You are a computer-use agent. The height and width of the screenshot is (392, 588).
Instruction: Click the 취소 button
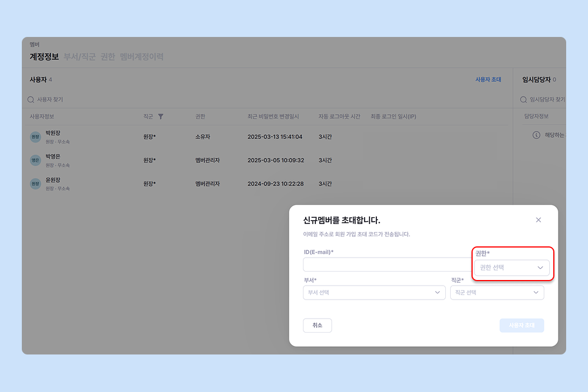coord(318,325)
